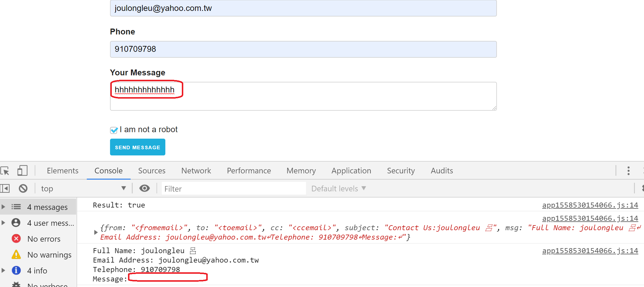Open the Audits tab
The width and height of the screenshot is (644, 287).
442,171
